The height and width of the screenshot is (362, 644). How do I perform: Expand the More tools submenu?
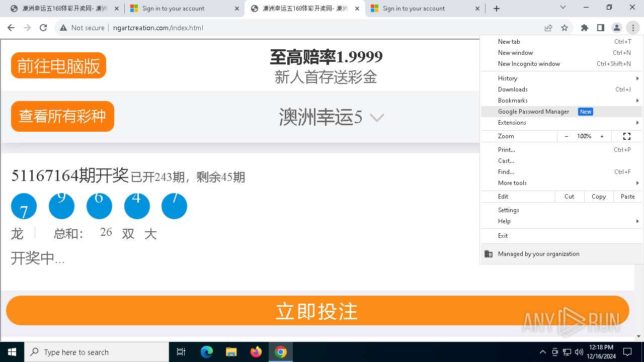[561, 183]
